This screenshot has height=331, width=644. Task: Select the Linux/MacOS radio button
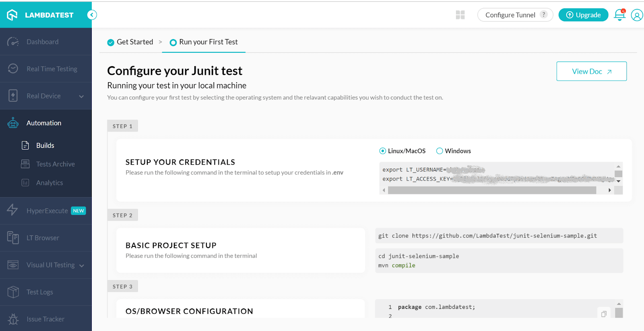point(383,151)
